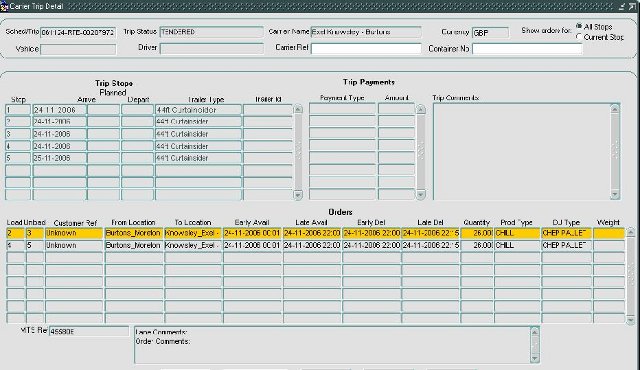Click Weight cell in second order row
This screenshot has width=640, height=370.
click(x=609, y=245)
